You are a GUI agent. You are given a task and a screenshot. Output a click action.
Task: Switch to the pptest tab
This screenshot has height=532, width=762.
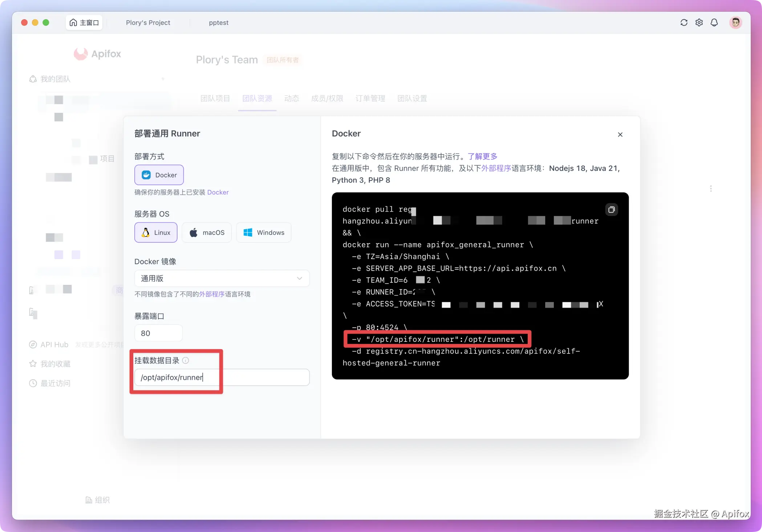click(219, 22)
